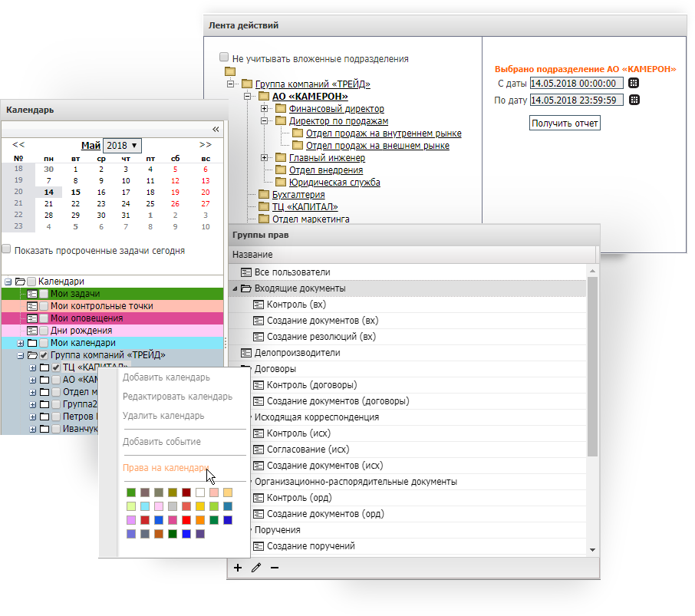Click the Получить отчет button

[x=565, y=123]
